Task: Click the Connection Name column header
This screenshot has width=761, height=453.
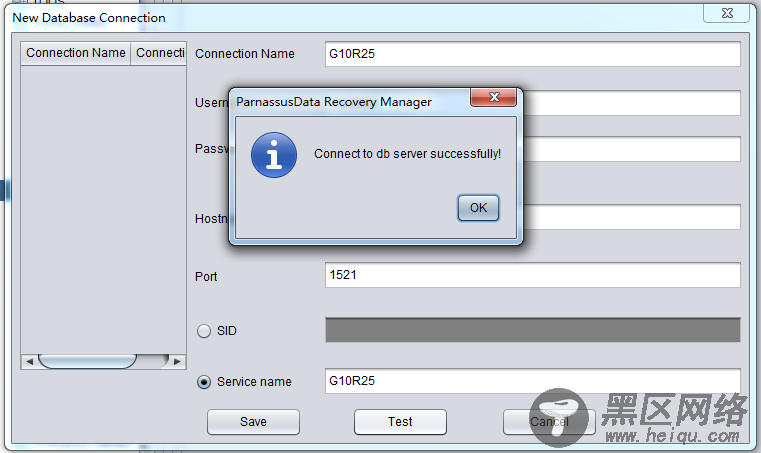Action: point(76,53)
